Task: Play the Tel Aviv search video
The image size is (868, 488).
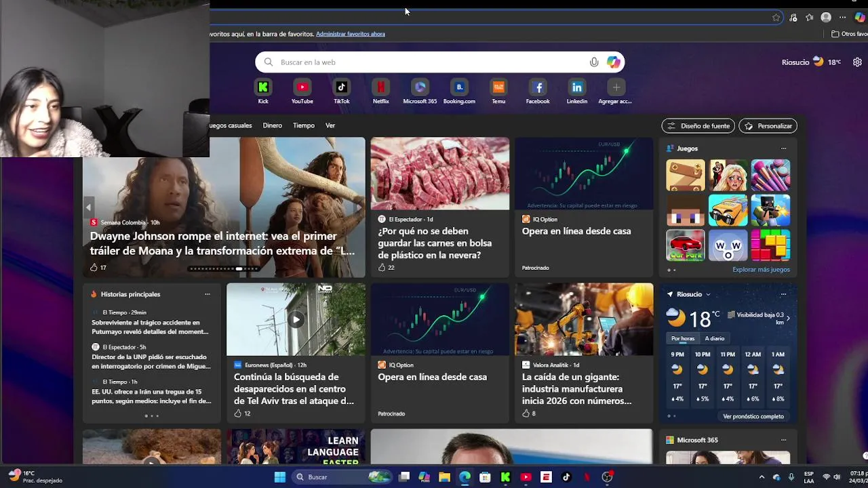Action: [296, 319]
